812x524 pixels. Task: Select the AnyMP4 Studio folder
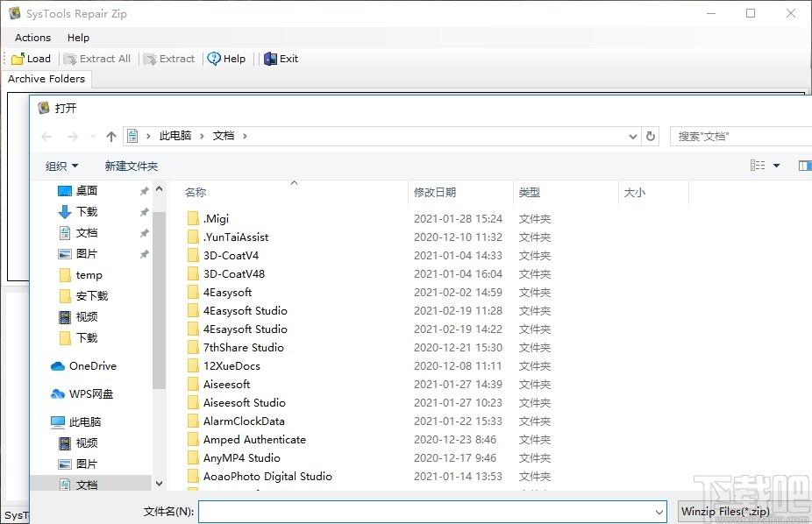241,457
